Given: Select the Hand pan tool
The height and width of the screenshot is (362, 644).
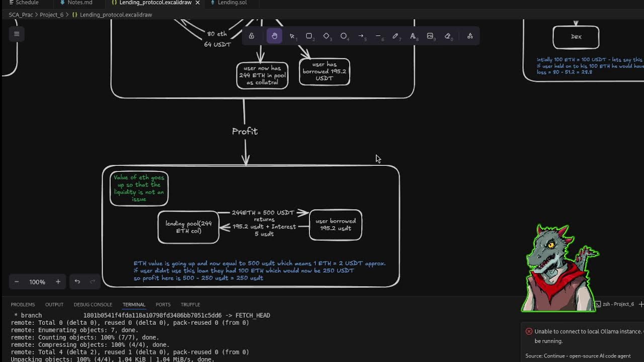Looking at the screenshot, I should pyautogui.click(x=274, y=36).
